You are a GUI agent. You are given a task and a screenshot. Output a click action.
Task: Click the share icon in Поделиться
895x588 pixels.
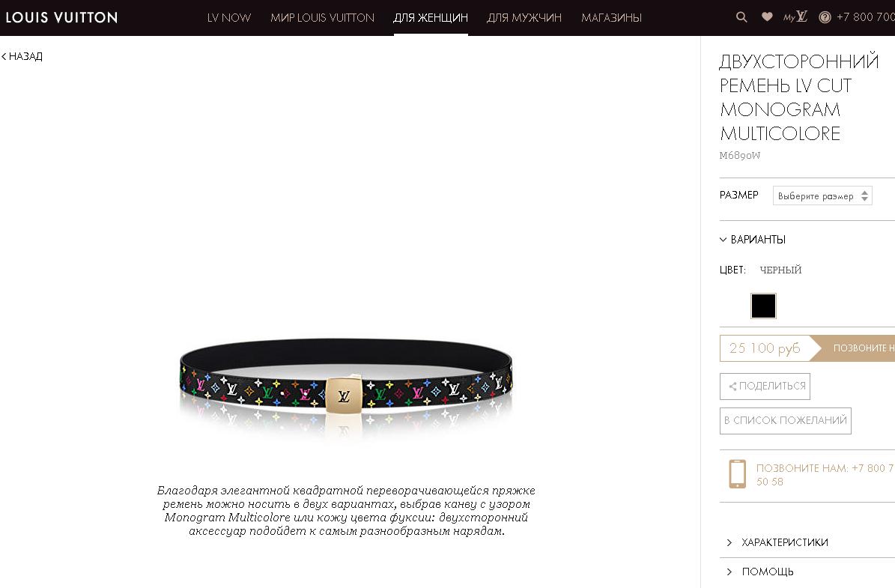click(733, 387)
